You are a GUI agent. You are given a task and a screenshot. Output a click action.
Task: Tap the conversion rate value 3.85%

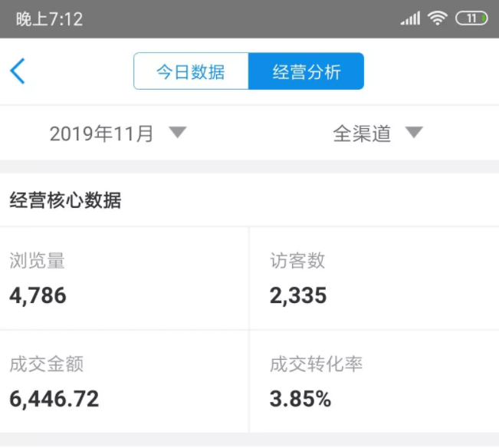point(300,399)
